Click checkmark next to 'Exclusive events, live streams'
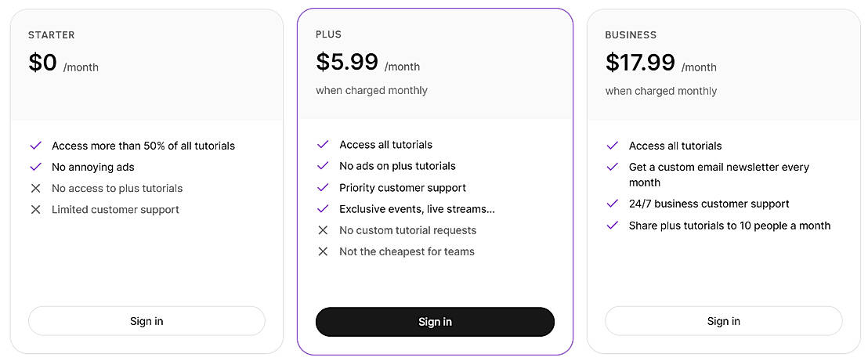Screen dimensions: 868x361 point(323,209)
